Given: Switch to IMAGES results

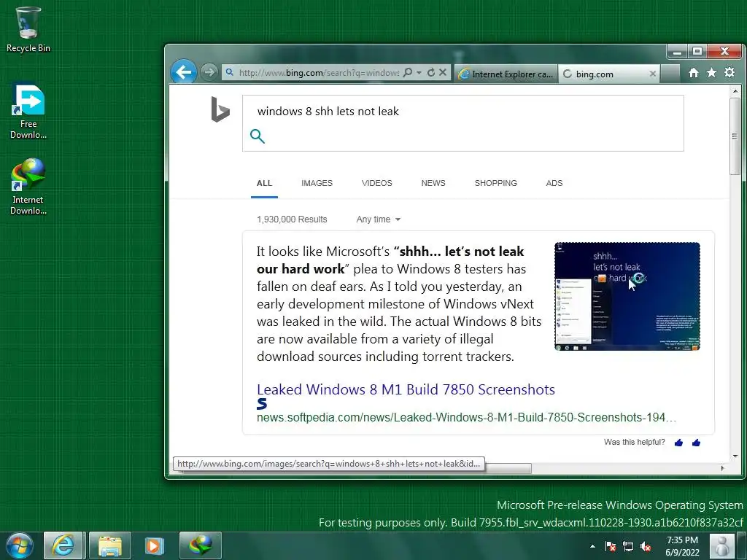Looking at the screenshot, I should [317, 183].
